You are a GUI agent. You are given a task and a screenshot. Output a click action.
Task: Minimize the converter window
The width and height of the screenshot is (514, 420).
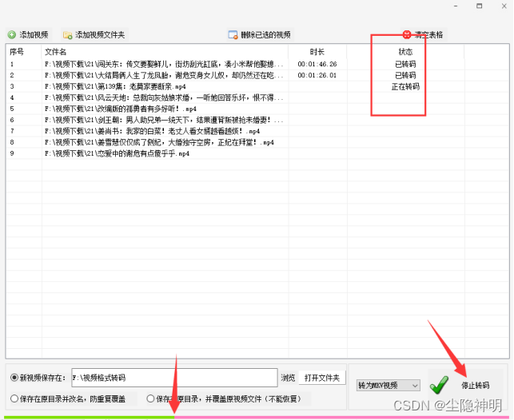tap(456, 6)
